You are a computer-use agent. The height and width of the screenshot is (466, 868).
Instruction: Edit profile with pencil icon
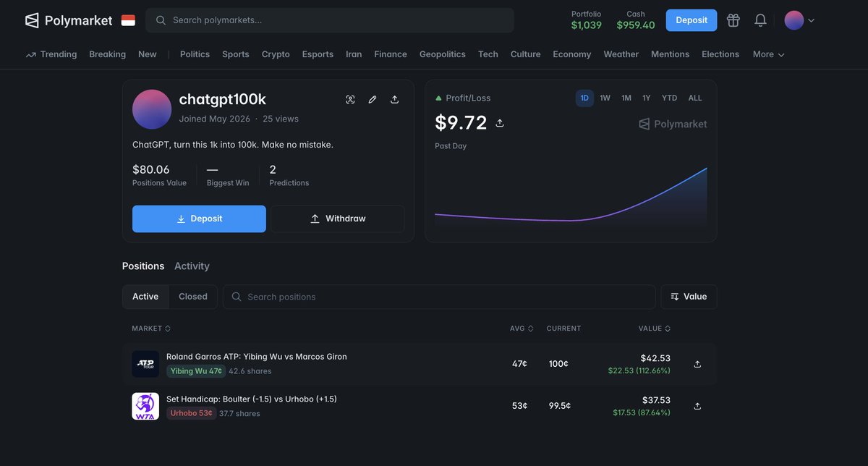[373, 99]
